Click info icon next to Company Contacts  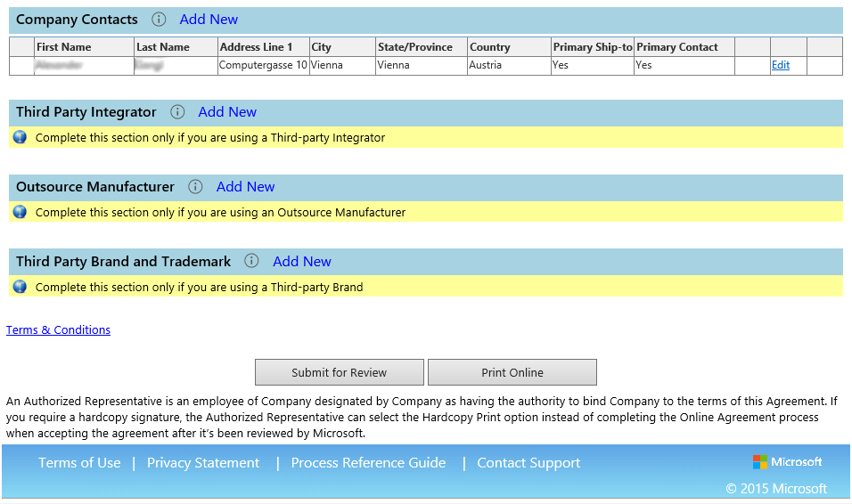[x=159, y=20]
